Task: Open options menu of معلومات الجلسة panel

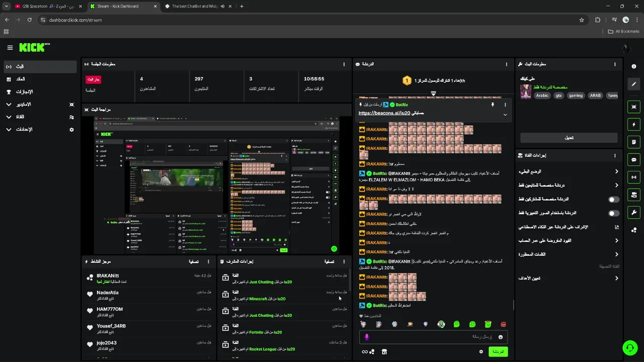Action: (344, 64)
